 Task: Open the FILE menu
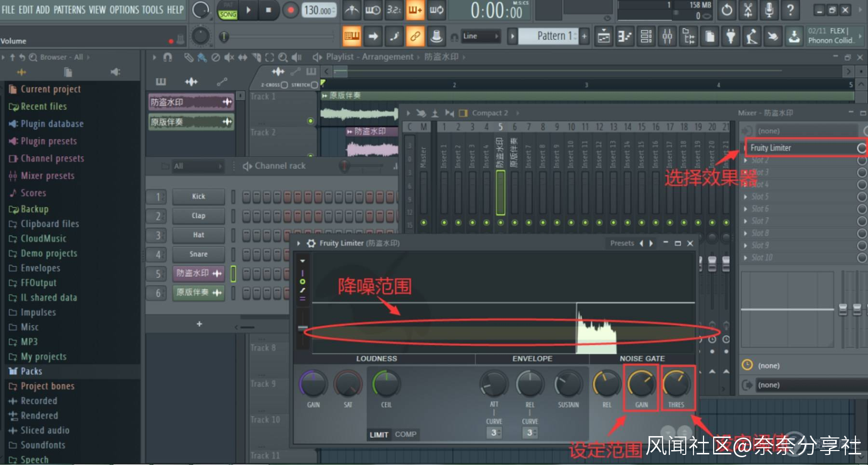[x=8, y=10]
